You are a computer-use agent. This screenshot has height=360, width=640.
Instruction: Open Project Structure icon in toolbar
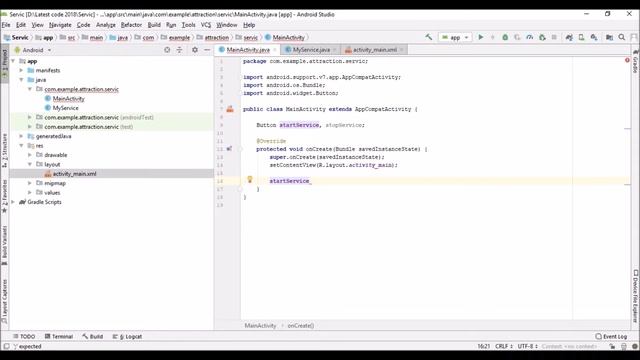click(x=609, y=37)
